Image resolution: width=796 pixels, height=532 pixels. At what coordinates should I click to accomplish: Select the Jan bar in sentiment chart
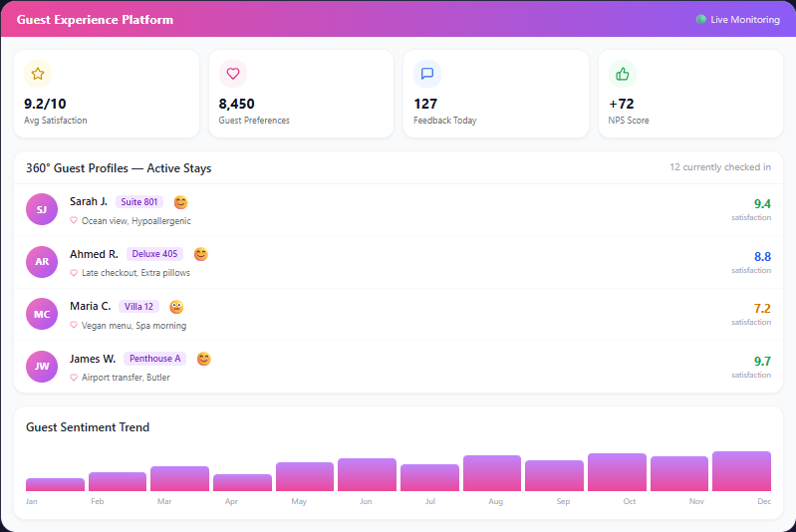55,484
